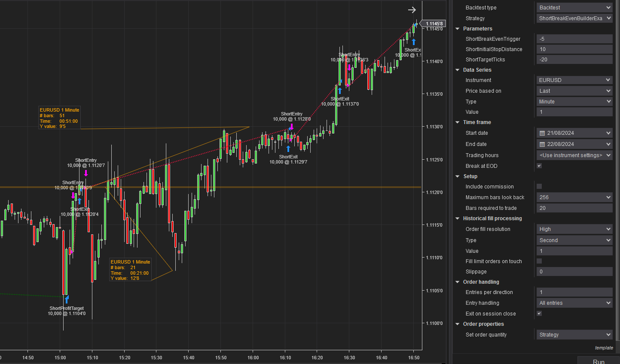The width and height of the screenshot is (620, 364).
Task: Click the ShortBreakEvenTrigger value field
Action: [574, 39]
